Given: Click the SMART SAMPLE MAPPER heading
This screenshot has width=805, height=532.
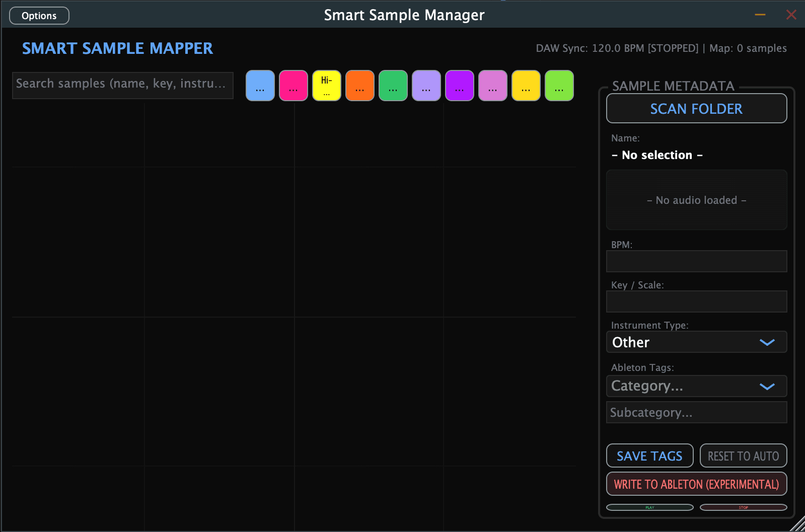Looking at the screenshot, I should 117,48.
